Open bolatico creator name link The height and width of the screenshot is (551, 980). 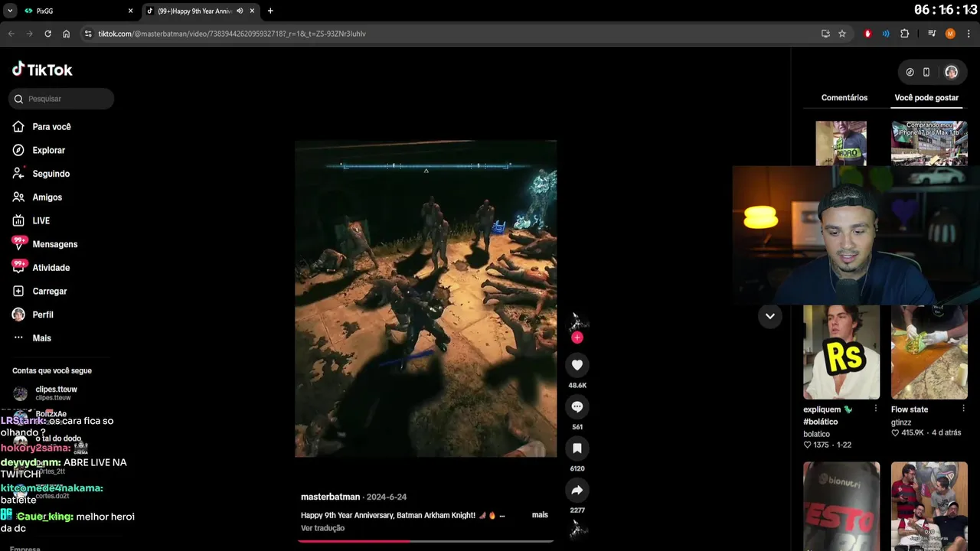pyautogui.click(x=816, y=434)
